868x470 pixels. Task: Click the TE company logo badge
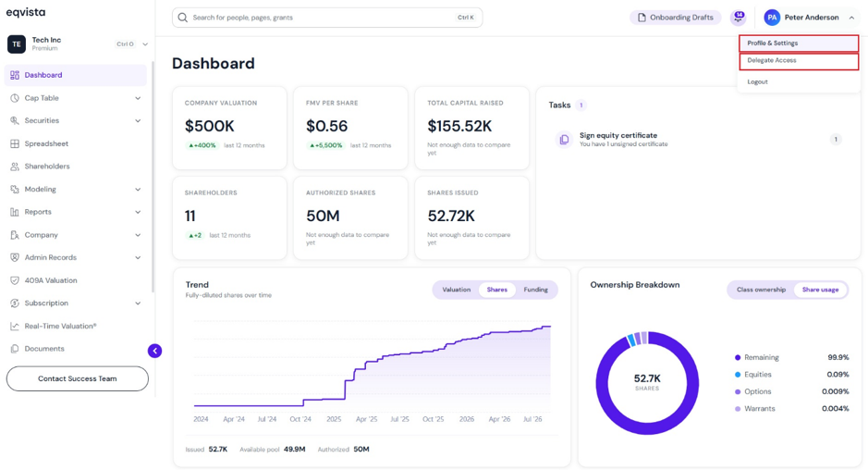pos(17,43)
